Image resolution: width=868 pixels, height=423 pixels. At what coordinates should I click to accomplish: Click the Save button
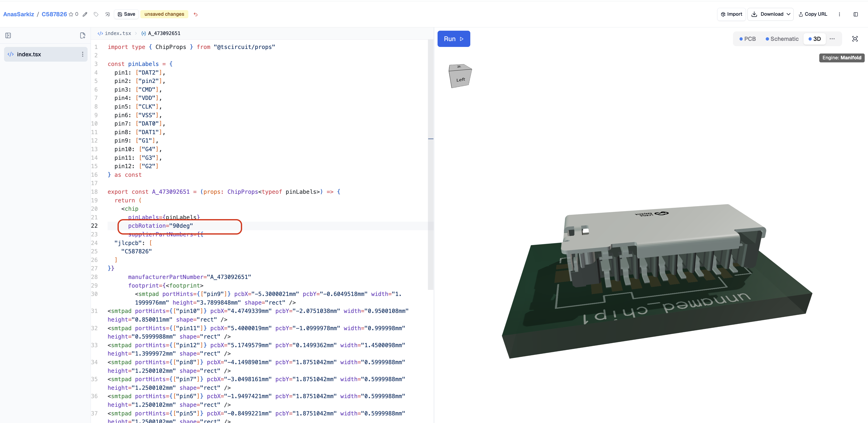click(x=126, y=14)
